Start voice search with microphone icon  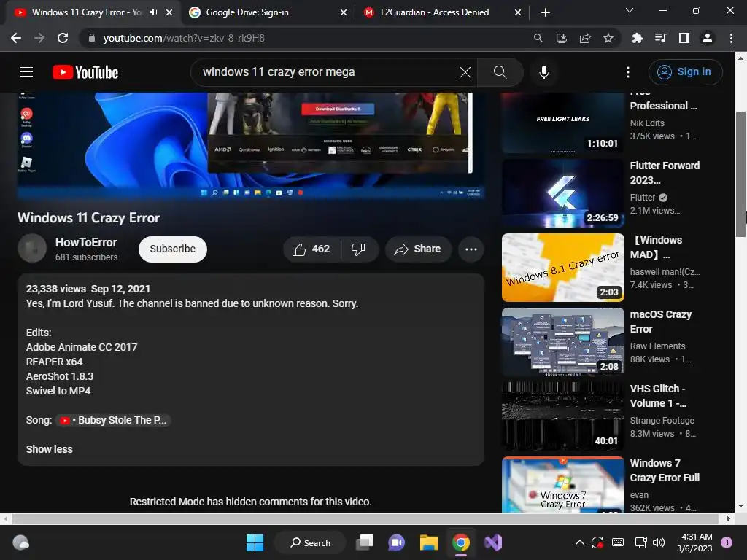point(544,72)
